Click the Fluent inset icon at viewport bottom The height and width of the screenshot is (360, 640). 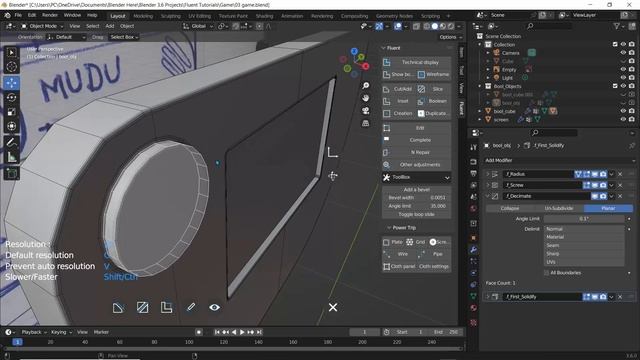167,307
